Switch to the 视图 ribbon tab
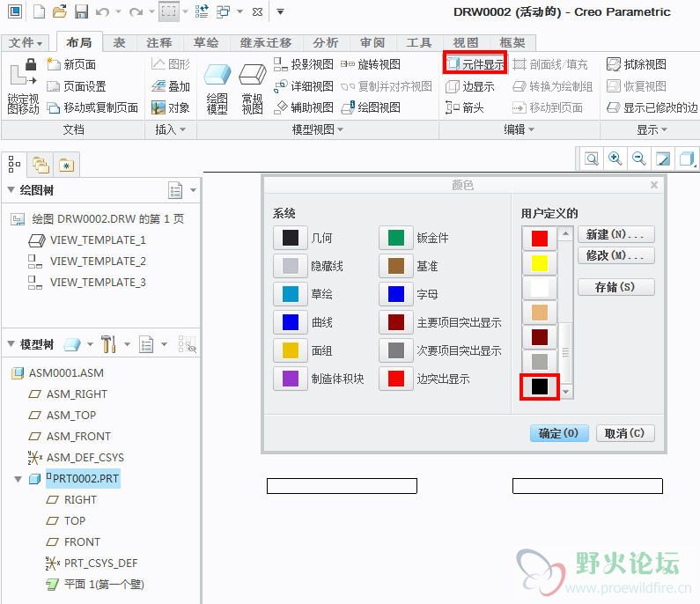The image size is (700, 604). 466,43
